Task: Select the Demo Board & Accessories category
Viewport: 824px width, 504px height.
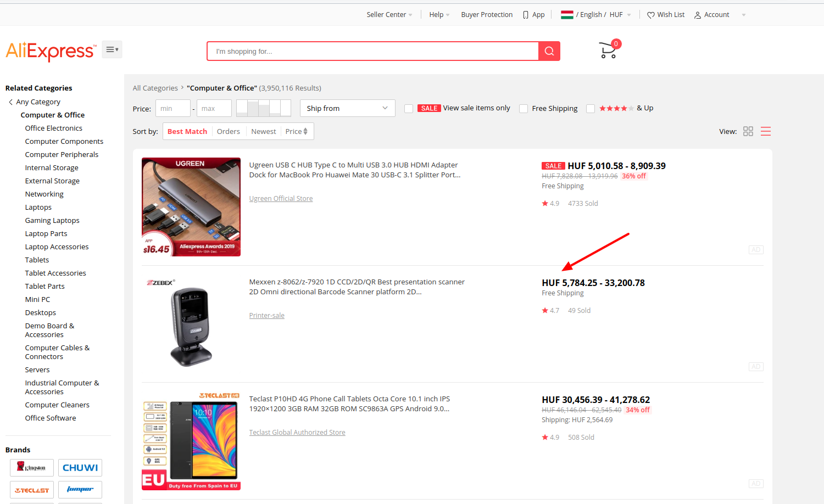Action: [x=49, y=331]
